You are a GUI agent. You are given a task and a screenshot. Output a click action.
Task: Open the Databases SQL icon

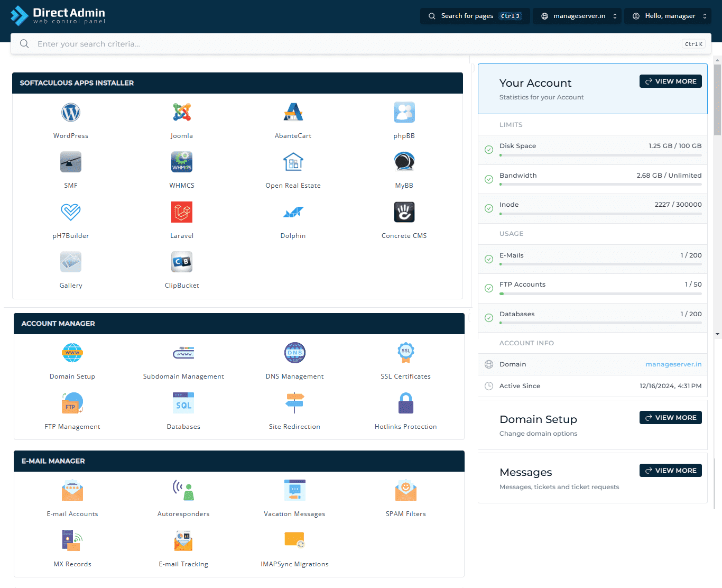tap(183, 403)
